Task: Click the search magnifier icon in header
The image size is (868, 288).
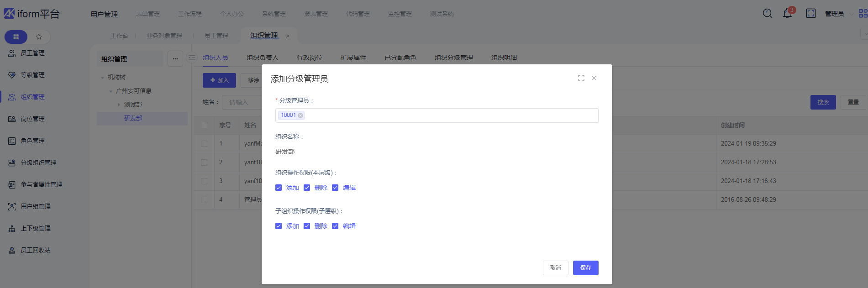Action: click(x=768, y=14)
